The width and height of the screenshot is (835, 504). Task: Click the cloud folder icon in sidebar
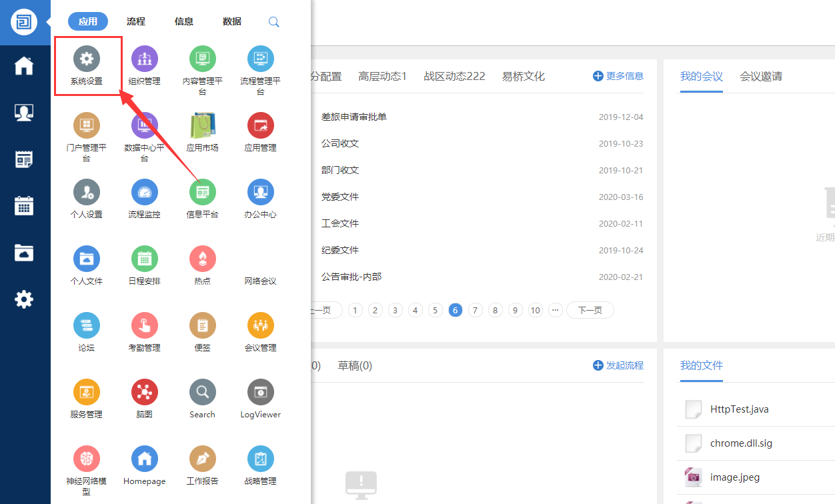click(x=24, y=253)
